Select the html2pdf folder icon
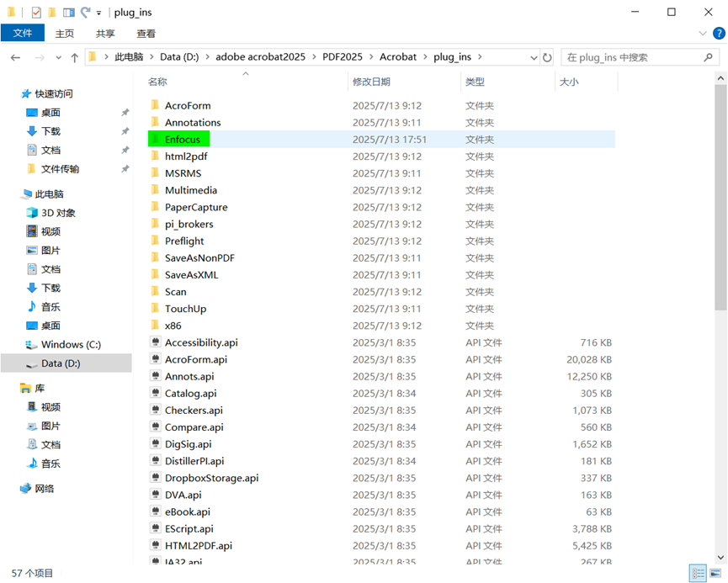This screenshot has width=728, height=583. (155, 156)
